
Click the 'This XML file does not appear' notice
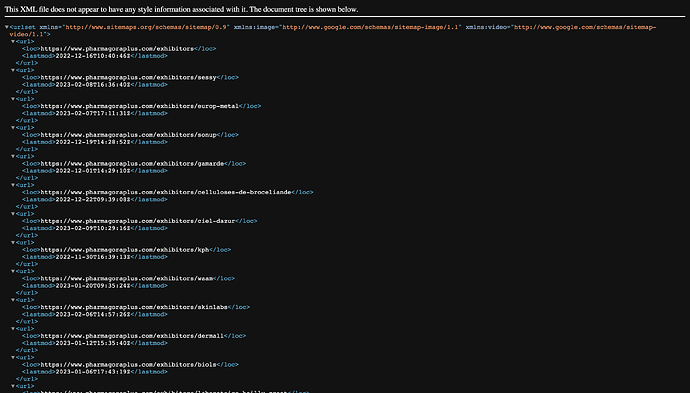181,9
